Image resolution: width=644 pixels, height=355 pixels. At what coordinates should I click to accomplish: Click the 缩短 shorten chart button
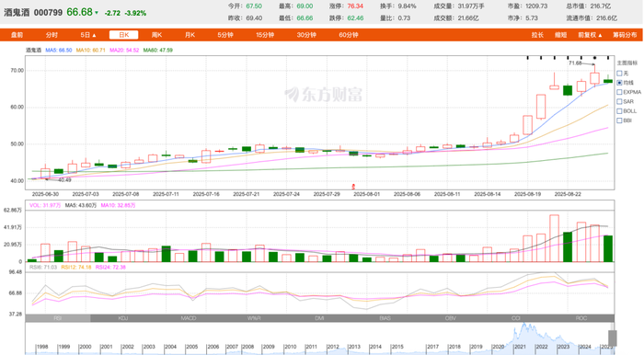(560, 35)
